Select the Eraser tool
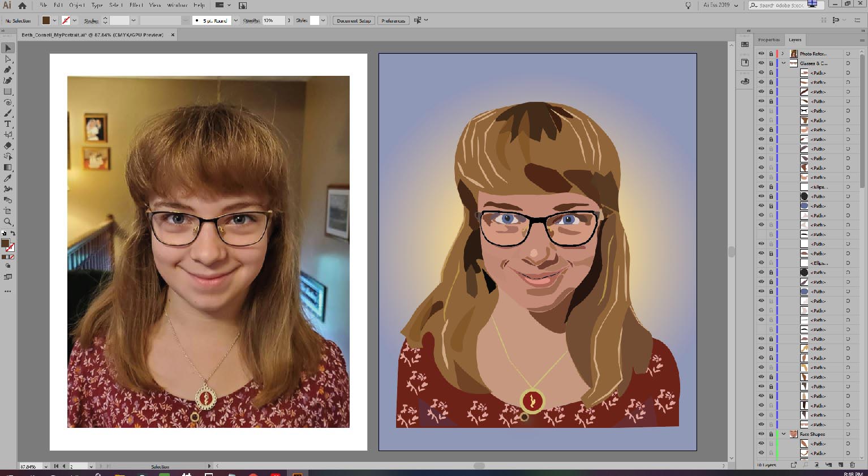This screenshot has height=476, width=868. [x=8, y=145]
